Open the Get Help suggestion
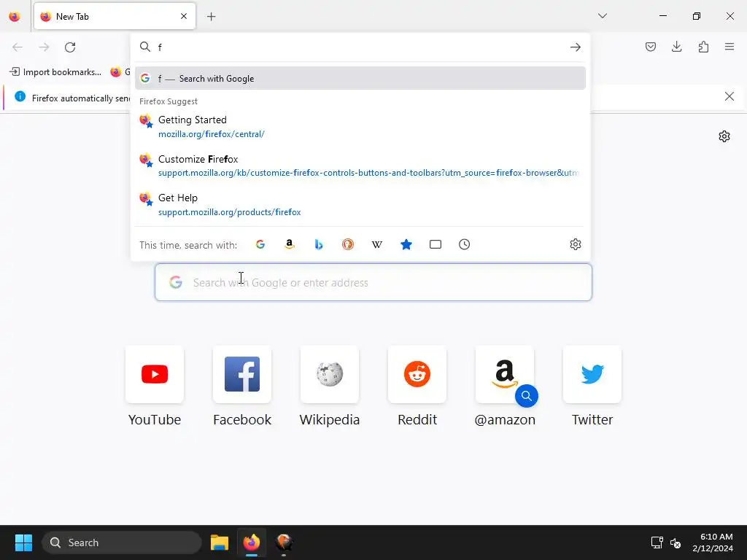The width and height of the screenshot is (747, 560). [x=360, y=205]
